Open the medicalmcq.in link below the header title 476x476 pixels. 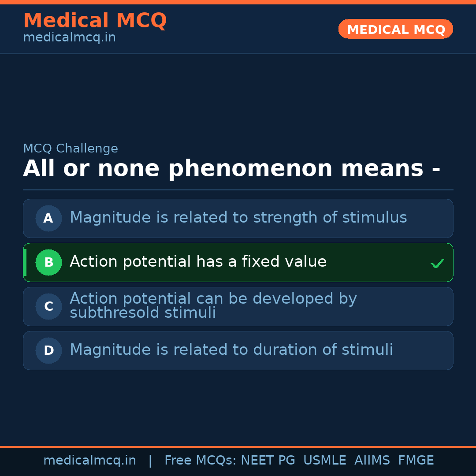coord(69,37)
